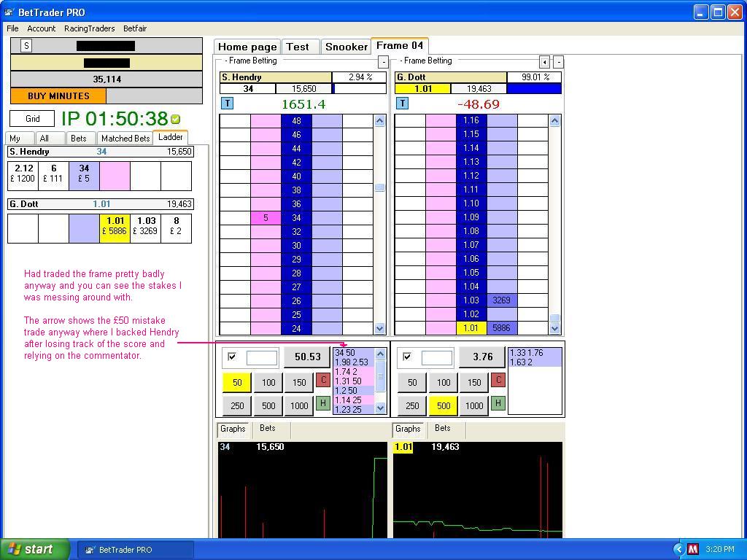Click the left arrow button on Dott's panel header
Screen dimensions: 747x560
[x=544, y=62]
